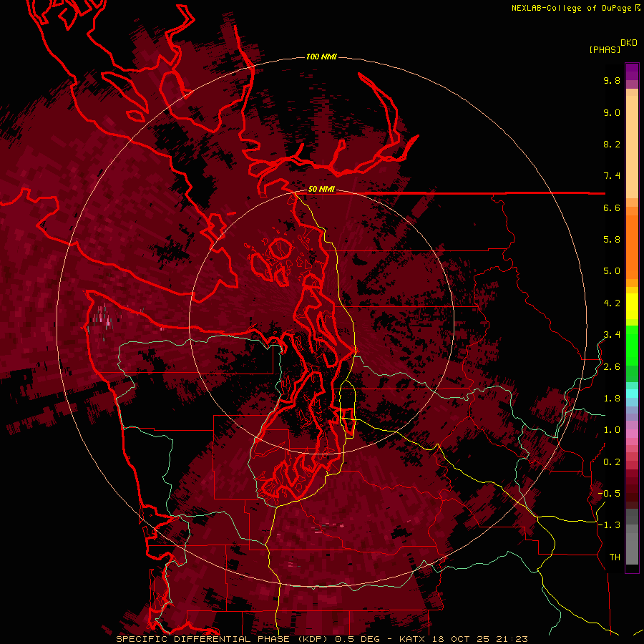This screenshot has width=644, height=644.
Task: Pick the peach segment of the color bar
Action: click(632, 147)
